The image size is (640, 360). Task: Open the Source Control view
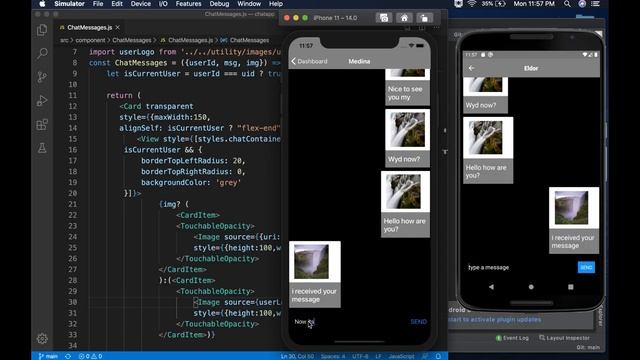point(42,77)
